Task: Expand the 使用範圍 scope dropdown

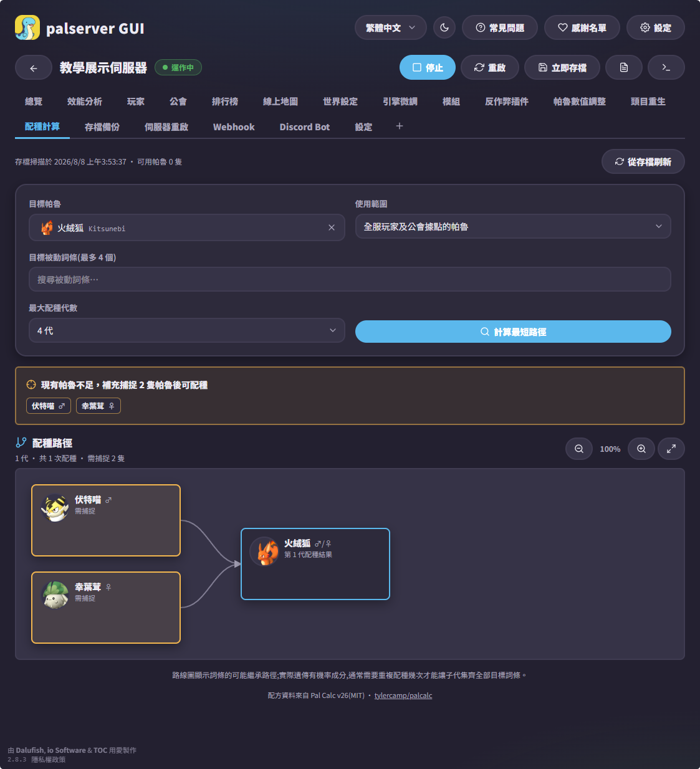Action: click(513, 226)
